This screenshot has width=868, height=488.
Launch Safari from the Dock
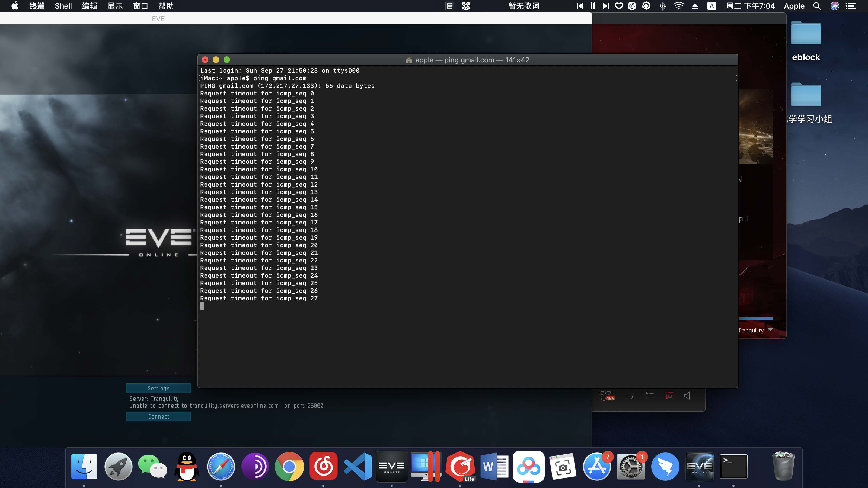pyautogui.click(x=221, y=466)
